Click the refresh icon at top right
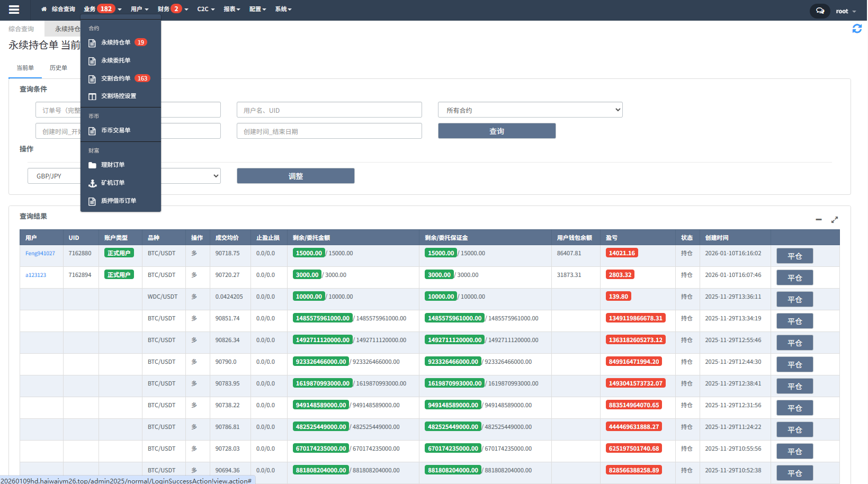868x484 pixels. pos(856,29)
